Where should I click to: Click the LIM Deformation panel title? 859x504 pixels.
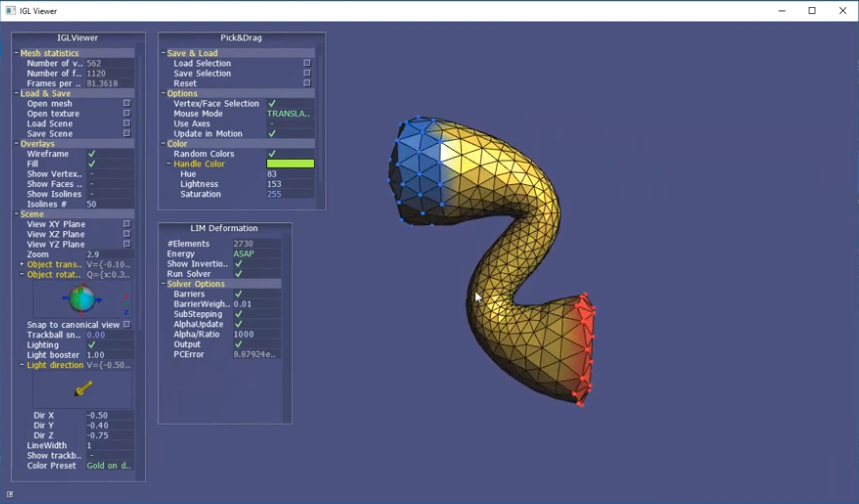click(x=225, y=229)
